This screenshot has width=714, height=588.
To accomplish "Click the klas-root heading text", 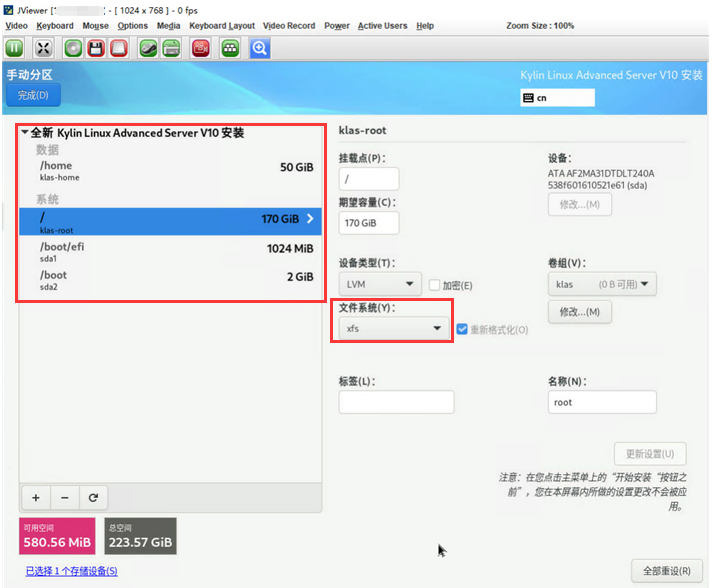I will click(x=362, y=130).
